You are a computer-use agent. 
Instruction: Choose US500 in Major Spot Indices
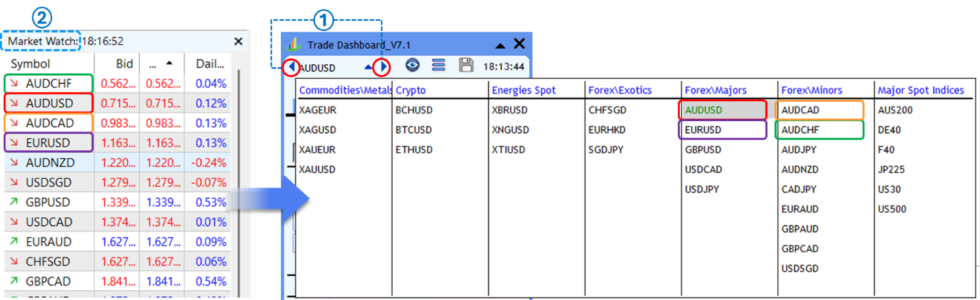coord(892,209)
